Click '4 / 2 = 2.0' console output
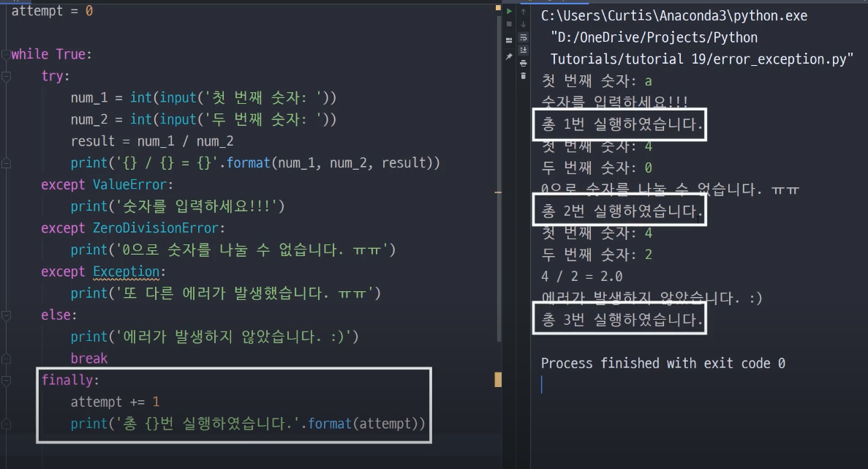The image size is (868, 469). coord(582,277)
